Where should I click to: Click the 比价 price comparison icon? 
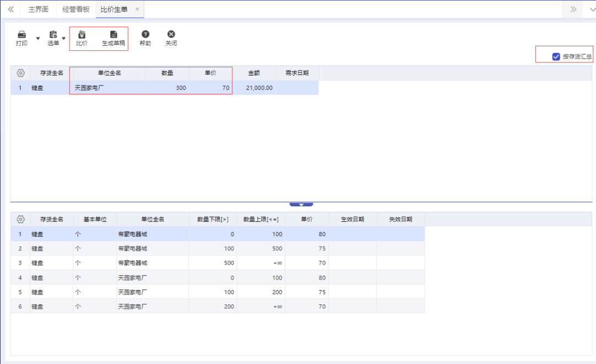(82, 34)
